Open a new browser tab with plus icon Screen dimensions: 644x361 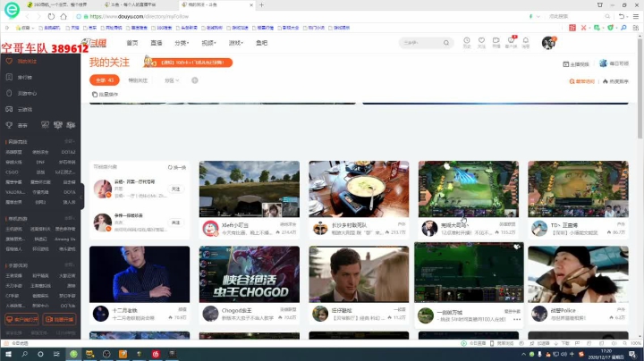[x=261, y=5]
